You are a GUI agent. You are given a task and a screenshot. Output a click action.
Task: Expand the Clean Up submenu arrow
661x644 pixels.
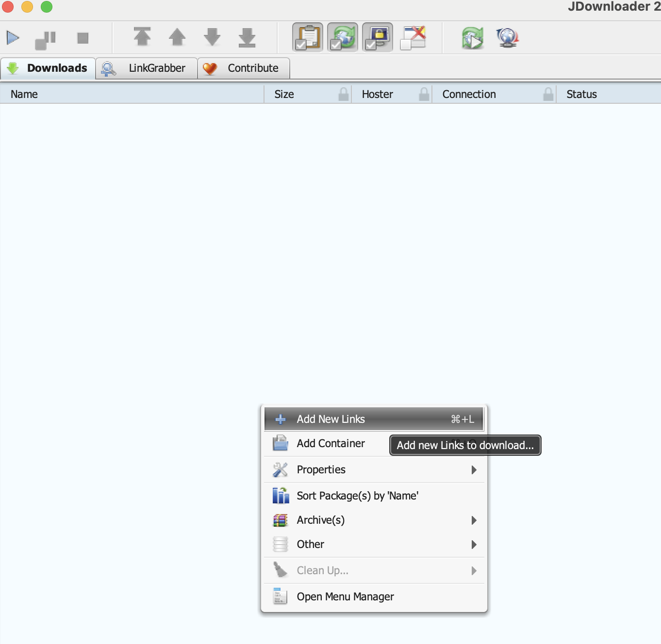pyautogui.click(x=474, y=570)
